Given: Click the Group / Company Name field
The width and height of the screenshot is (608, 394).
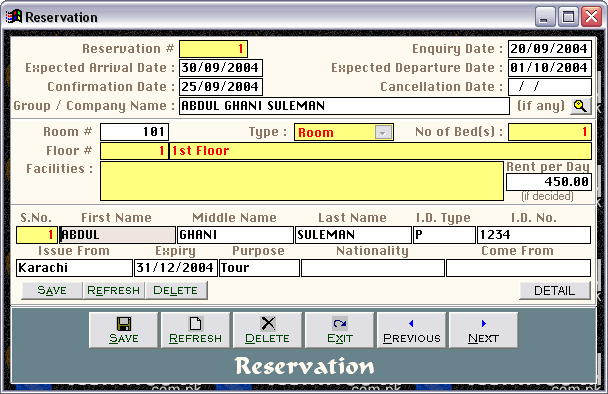Looking at the screenshot, I should 344,106.
